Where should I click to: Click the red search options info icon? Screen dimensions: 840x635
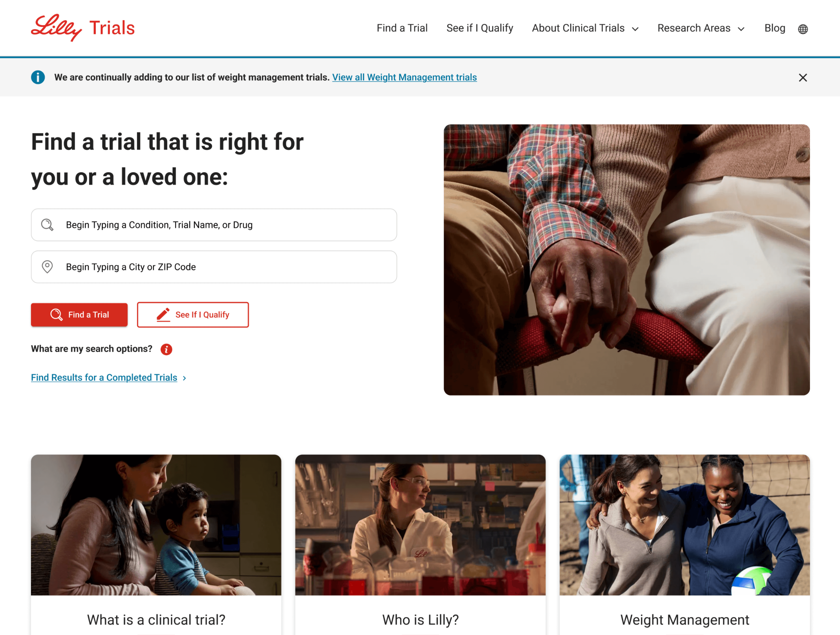pyautogui.click(x=166, y=349)
